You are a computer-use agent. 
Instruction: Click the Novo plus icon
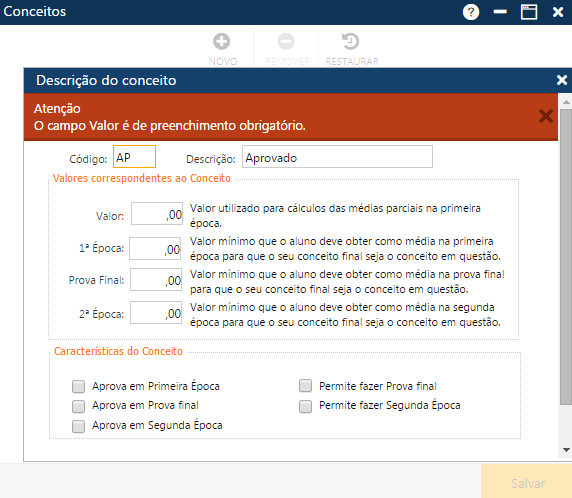[x=222, y=41]
